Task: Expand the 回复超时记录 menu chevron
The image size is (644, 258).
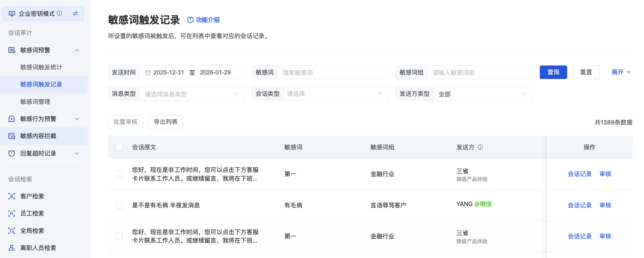Action: [x=77, y=153]
